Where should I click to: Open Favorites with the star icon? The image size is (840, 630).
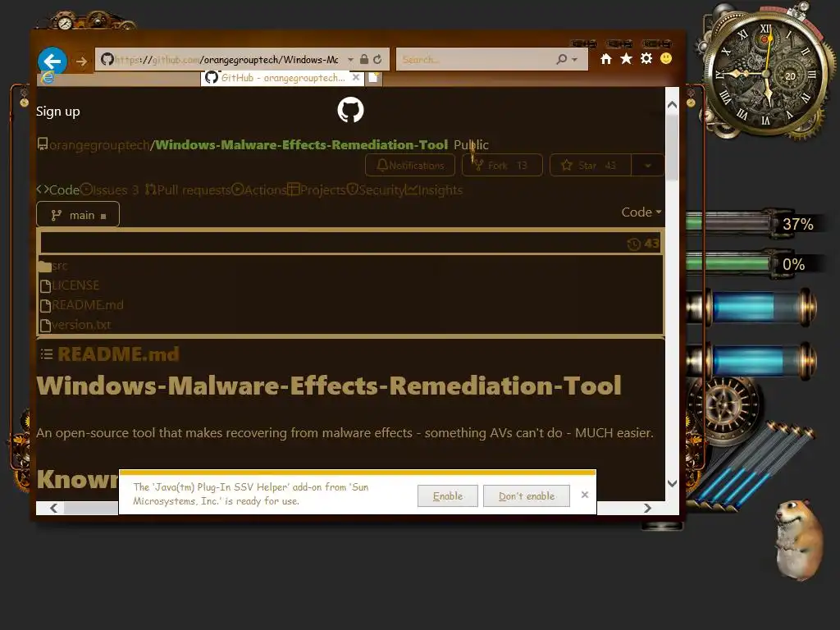[626, 58]
